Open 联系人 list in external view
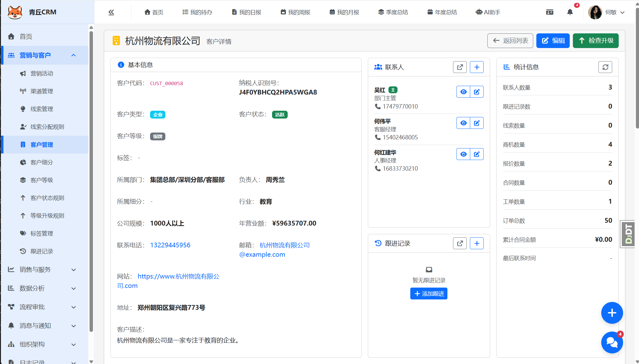Screen dimensions: 639x364 pyautogui.click(x=460, y=67)
